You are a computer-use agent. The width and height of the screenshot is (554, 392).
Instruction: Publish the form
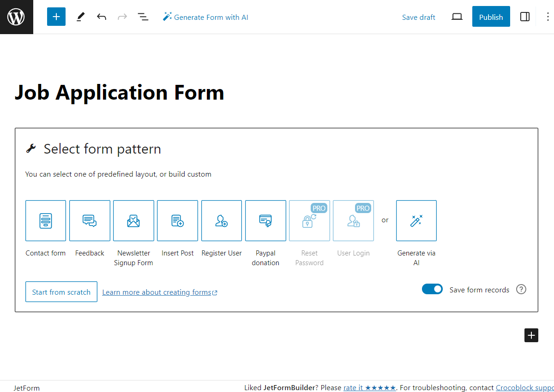[x=491, y=17]
